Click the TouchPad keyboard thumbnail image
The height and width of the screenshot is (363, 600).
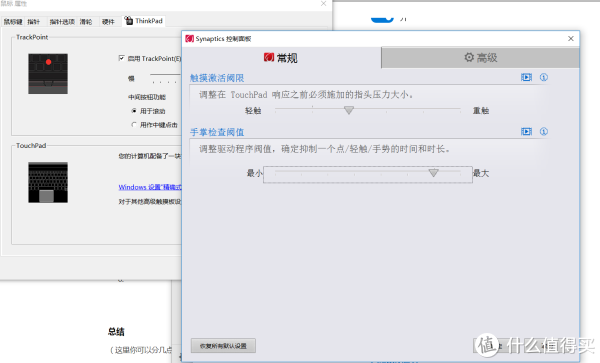(48, 182)
